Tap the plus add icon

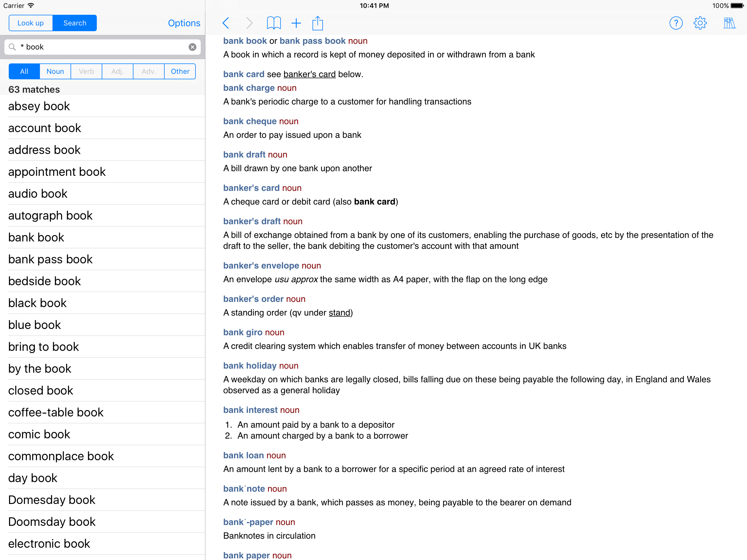pos(296,23)
